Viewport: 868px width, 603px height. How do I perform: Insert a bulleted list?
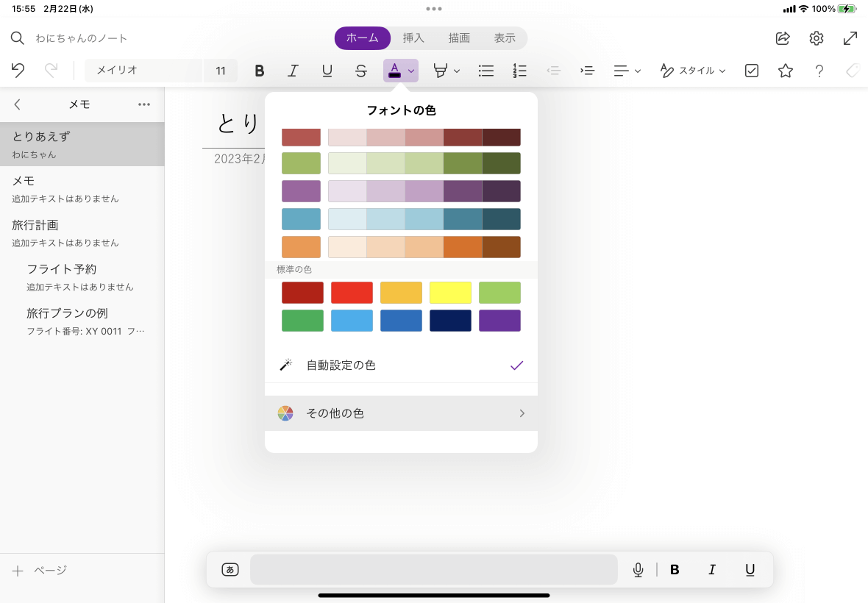[x=486, y=71]
